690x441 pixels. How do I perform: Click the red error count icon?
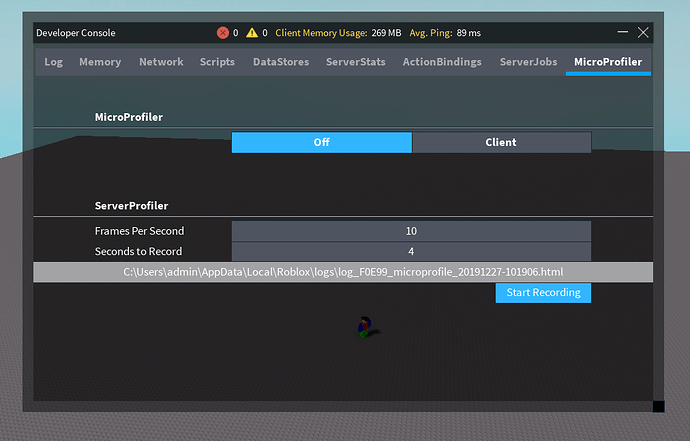(223, 33)
